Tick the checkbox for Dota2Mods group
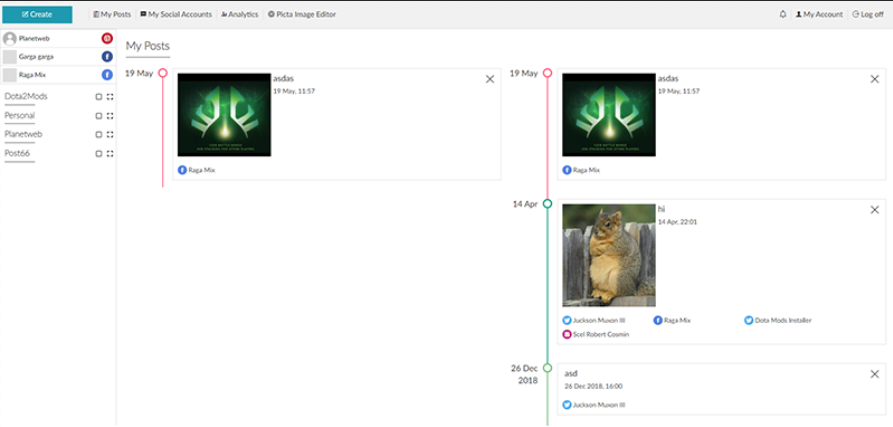 (x=98, y=97)
